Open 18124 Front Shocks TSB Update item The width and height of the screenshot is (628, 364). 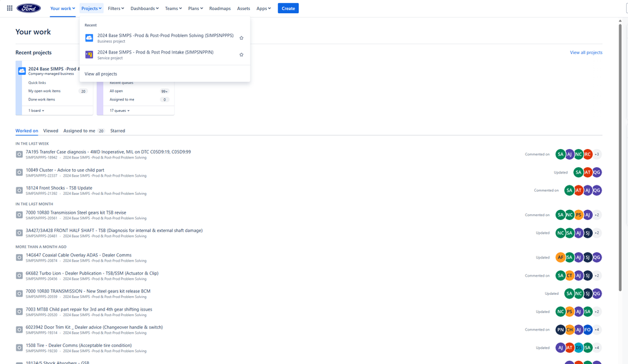[59, 188]
